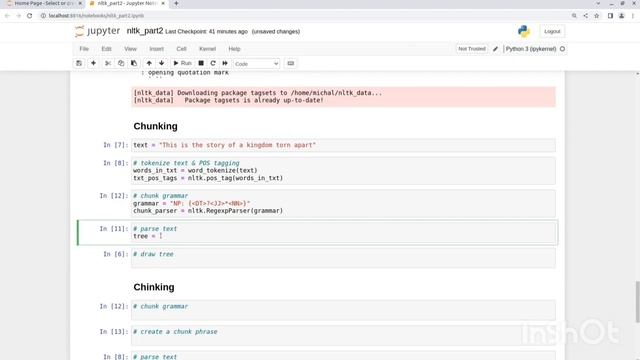Click the nltk_data download output message
The width and height of the screenshot is (640, 360).
click(x=343, y=97)
